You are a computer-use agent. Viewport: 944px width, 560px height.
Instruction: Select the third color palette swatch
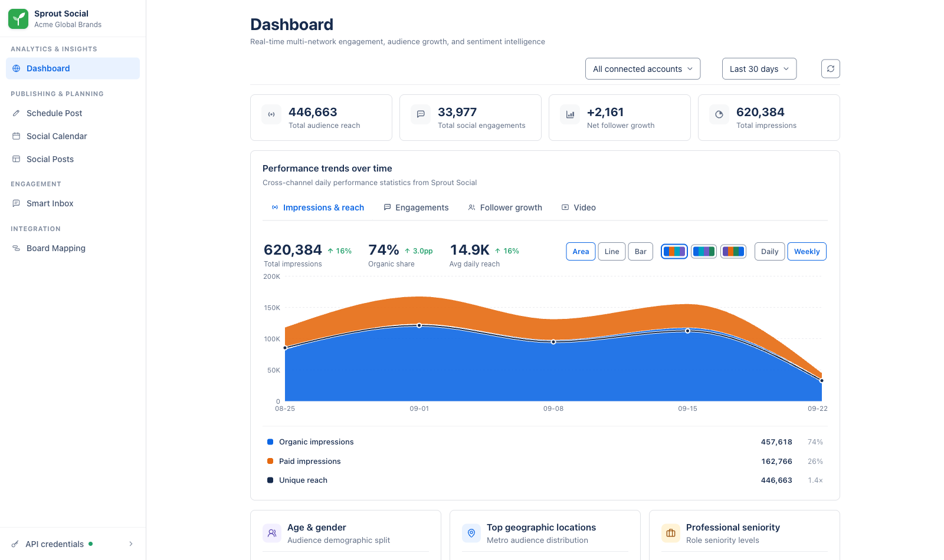coord(733,252)
